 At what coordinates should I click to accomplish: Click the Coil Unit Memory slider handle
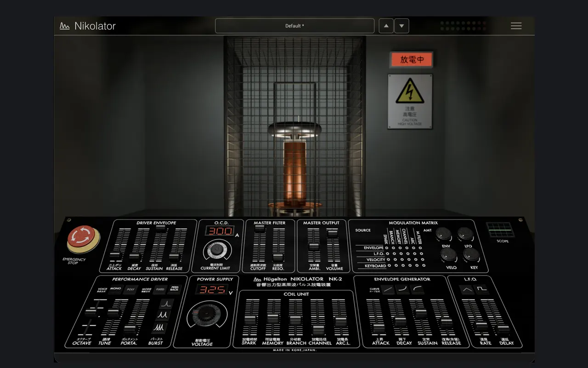pyautogui.click(x=273, y=318)
